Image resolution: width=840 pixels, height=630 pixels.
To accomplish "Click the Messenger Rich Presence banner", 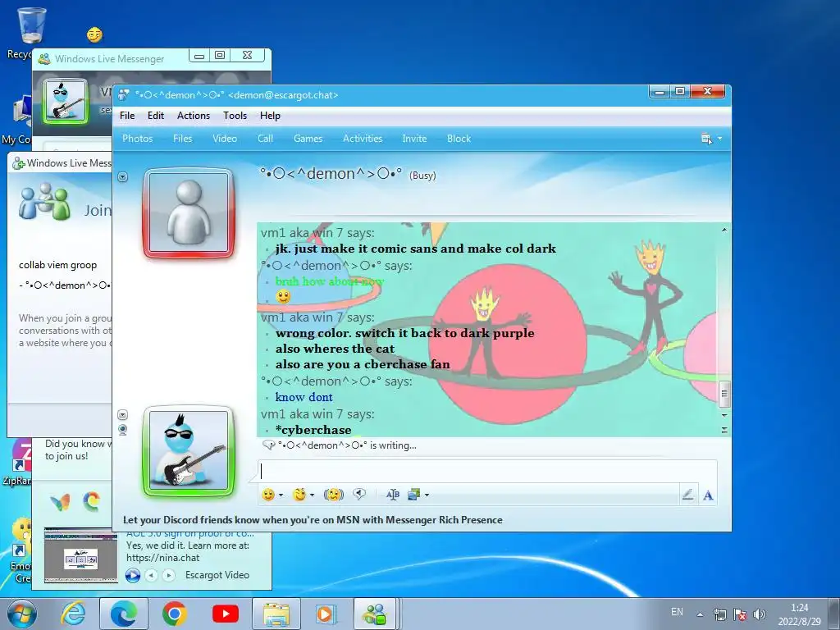I will pos(313,520).
